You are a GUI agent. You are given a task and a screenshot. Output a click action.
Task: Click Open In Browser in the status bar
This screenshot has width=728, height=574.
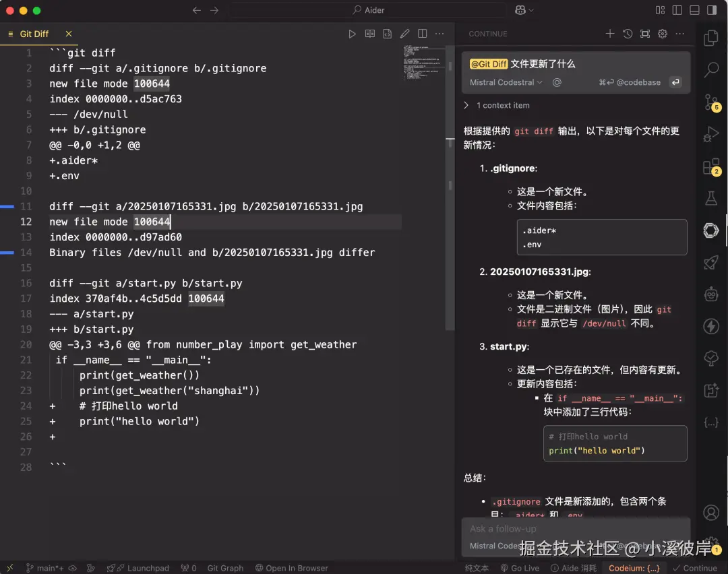292,568
